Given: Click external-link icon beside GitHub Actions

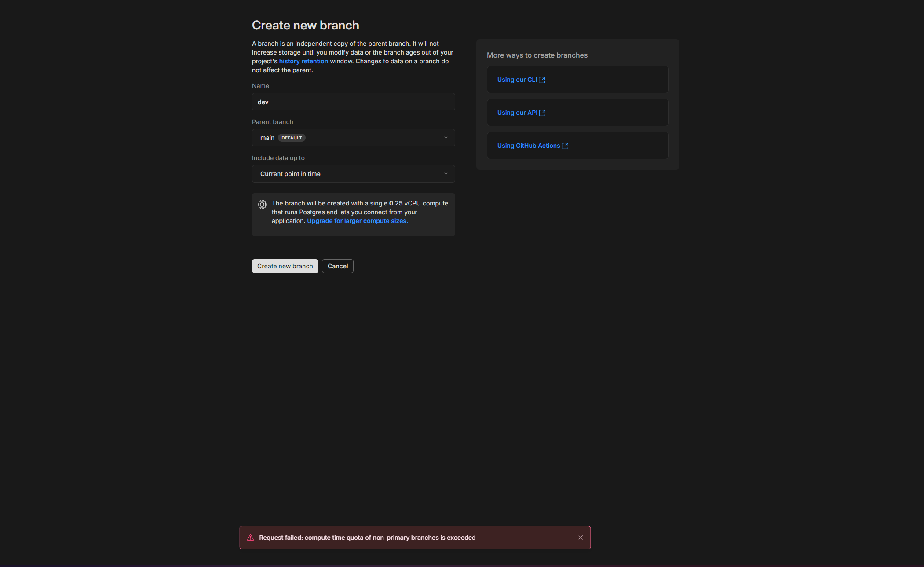Looking at the screenshot, I should point(565,146).
